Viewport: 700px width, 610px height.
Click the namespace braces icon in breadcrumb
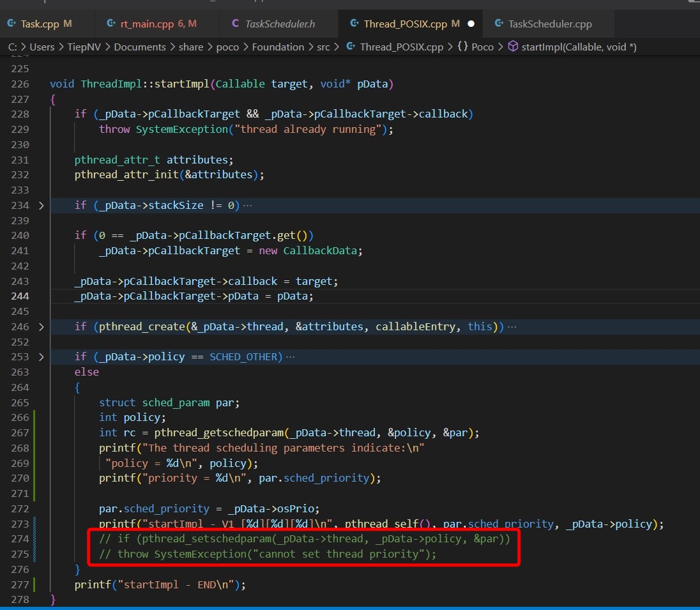click(x=462, y=47)
